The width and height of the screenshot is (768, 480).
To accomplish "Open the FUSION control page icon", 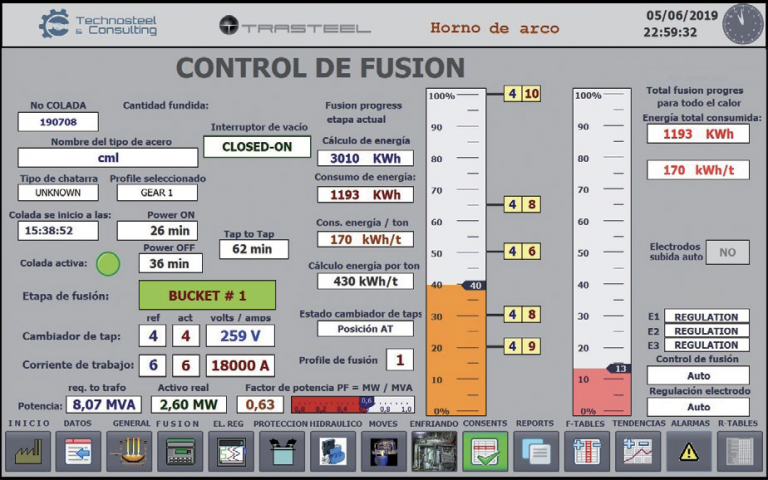I will coord(180,451).
